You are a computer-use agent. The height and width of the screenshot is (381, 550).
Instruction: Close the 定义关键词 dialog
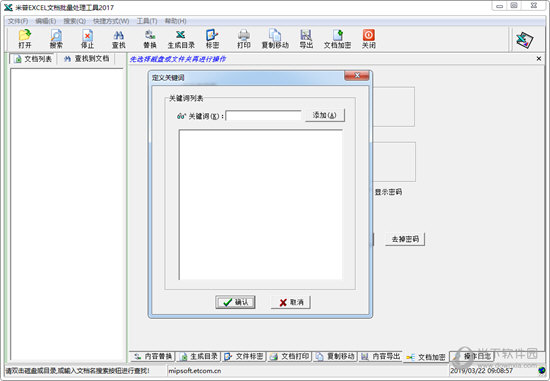click(x=357, y=75)
